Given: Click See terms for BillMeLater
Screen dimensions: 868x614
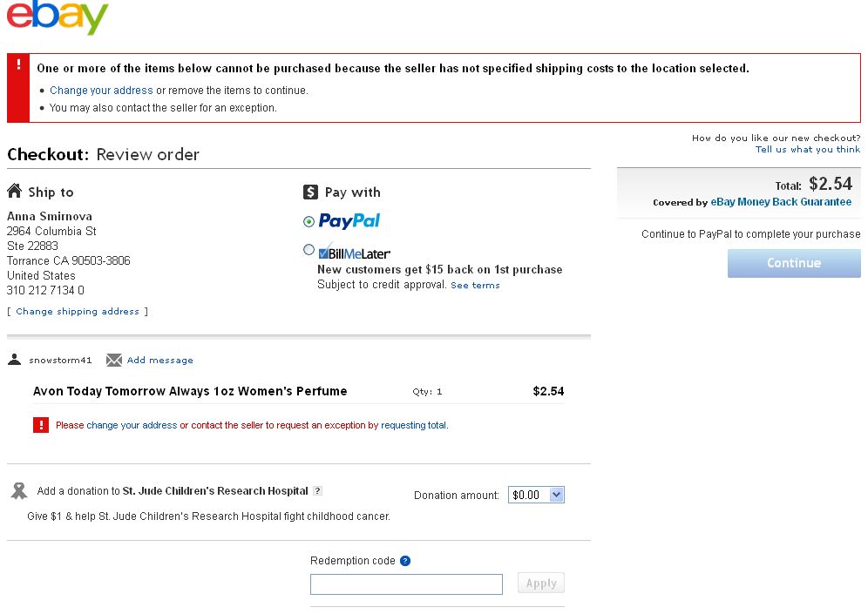Looking at the screenshot, I should [475, 286].
